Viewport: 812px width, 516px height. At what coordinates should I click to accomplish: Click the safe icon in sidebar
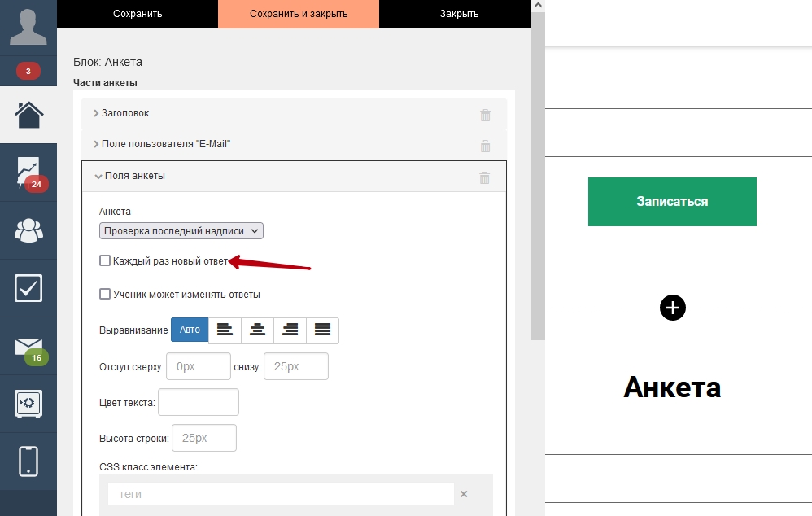28,404
